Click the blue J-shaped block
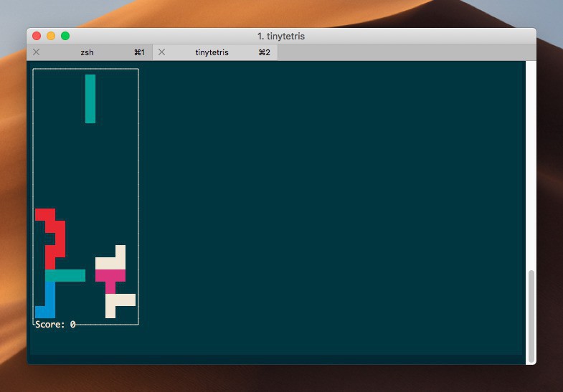The height and width of the screenshot is (392, 563). click(50, 300)
